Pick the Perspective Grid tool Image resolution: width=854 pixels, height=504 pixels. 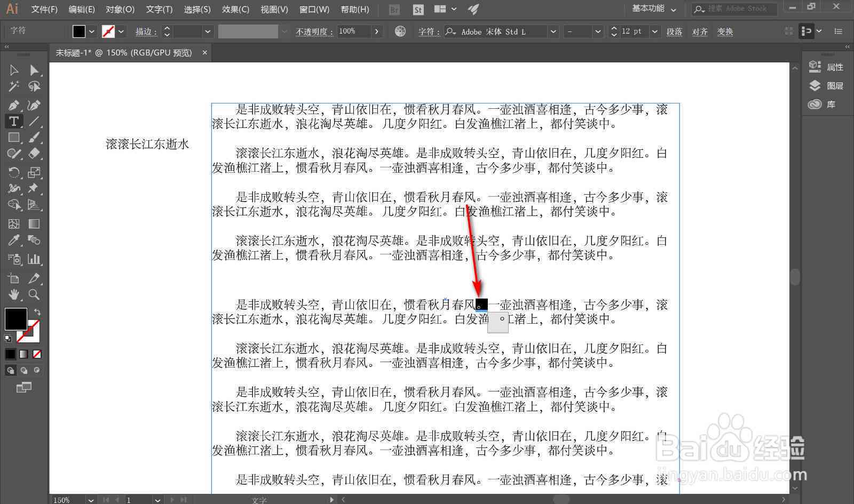pyautogui.click(x=34, y=205)
